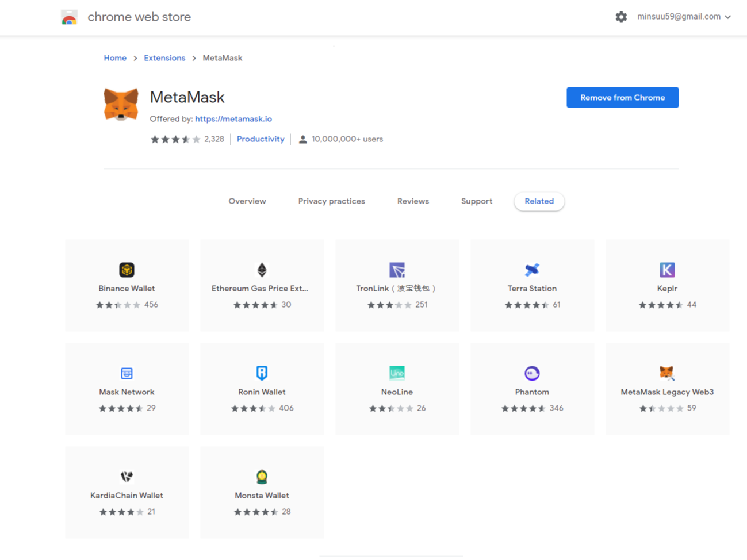The image size is (747, 560).
Task: Open the Terra Station title
Action: coord(532,289)
